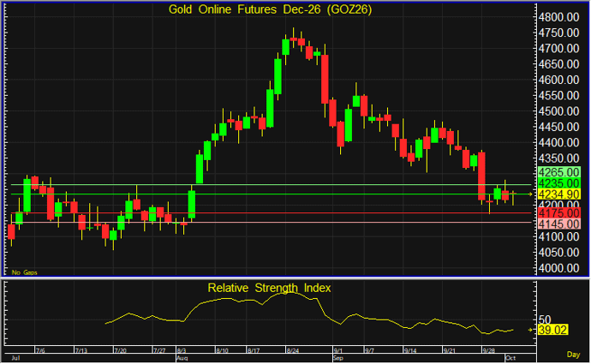Click the Gold Online Futures Dec-26 chart title
This screenshot has width=591, height=364.
tap(270, 9)
